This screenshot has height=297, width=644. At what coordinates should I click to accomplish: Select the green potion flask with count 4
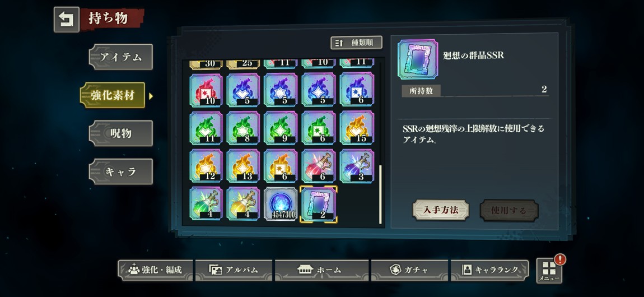coord(206,204)
